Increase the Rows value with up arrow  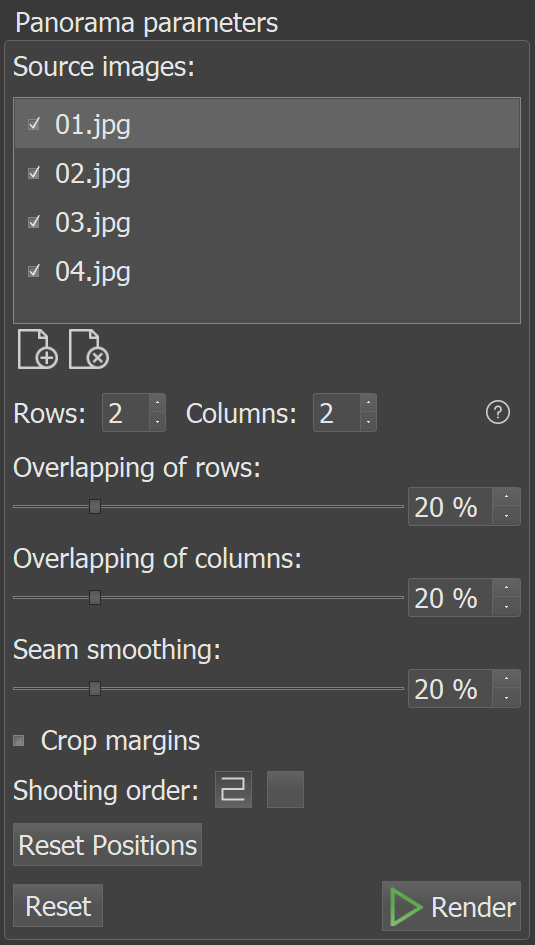point(157,403)
